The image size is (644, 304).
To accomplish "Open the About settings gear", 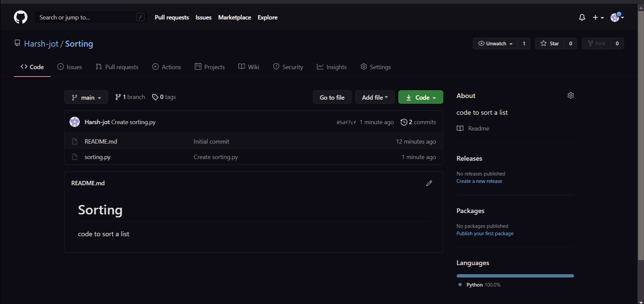I will (571, 95).
